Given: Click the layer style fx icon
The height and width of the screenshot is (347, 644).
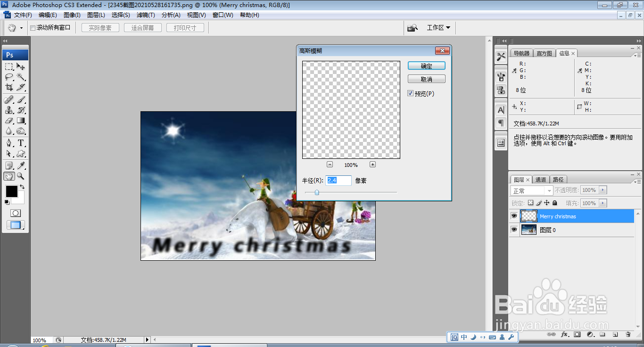Looking at the screenshot, I should coord(564,334).
